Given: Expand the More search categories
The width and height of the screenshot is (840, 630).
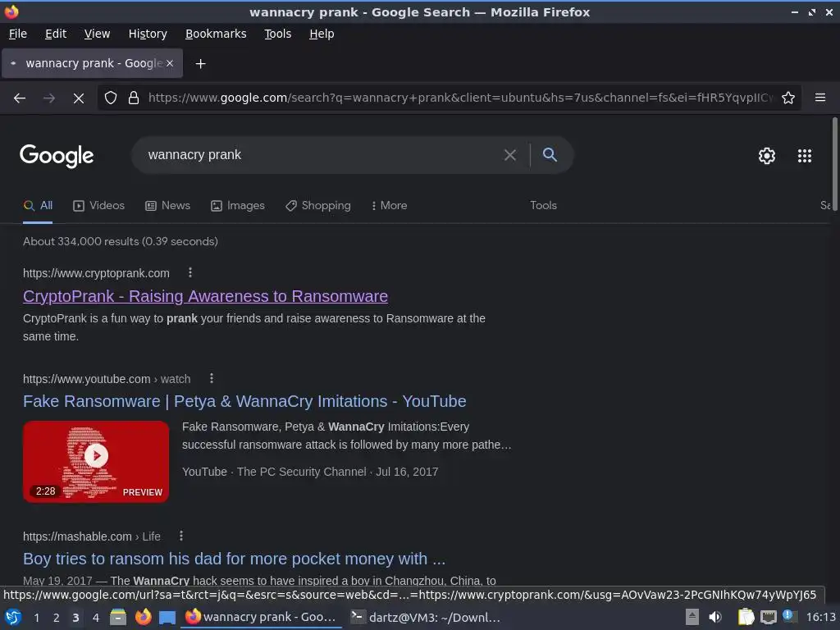Looking at the screenshot, I should click(390, 206).
